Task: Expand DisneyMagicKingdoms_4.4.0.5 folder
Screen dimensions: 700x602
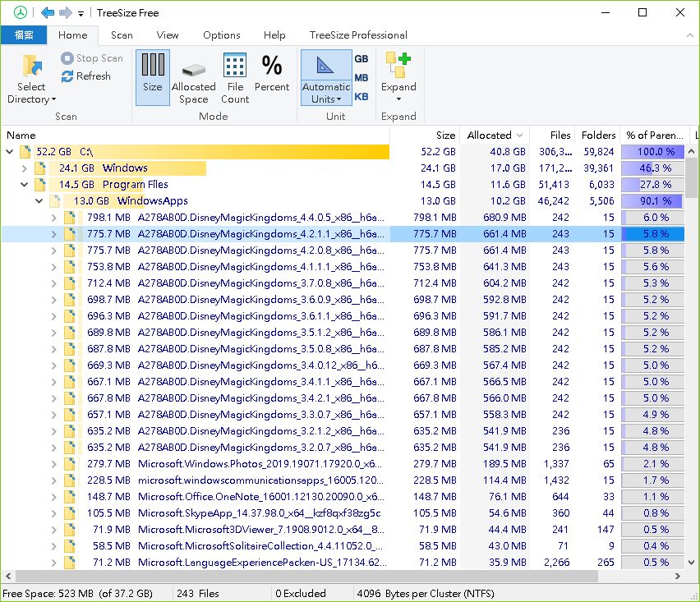Action: 54,218
